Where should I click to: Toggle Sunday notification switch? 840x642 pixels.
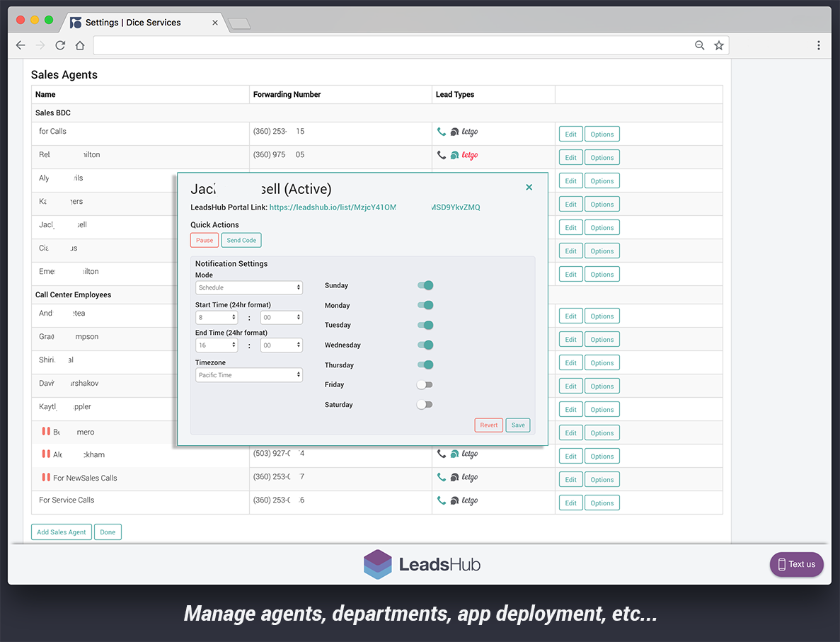pos(425,285)
